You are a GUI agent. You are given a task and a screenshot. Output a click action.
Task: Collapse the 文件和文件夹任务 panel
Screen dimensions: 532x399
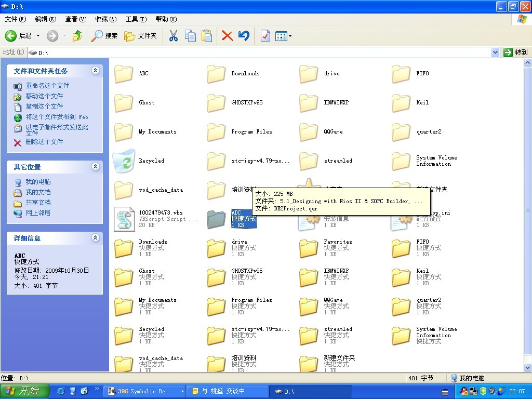click(x=95, y=71)
